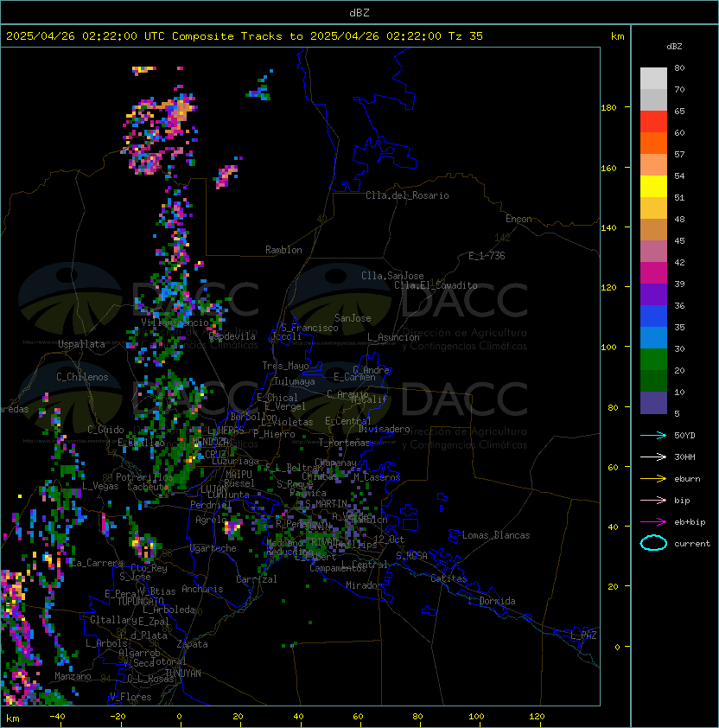Viewport: 719px width, 728px height.
Task: Click the 'Clla.del_Rosario' map label
Action: pyautogui.click(x=407, y=195)
